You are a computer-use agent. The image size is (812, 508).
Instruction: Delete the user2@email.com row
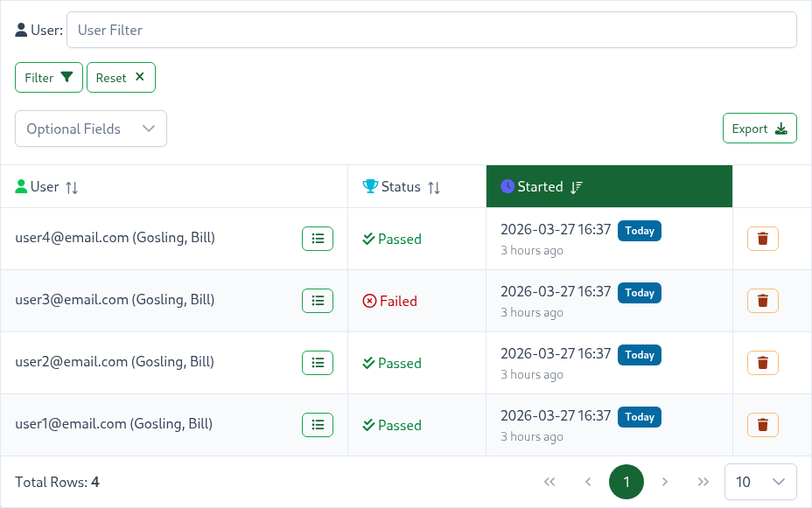762,363
